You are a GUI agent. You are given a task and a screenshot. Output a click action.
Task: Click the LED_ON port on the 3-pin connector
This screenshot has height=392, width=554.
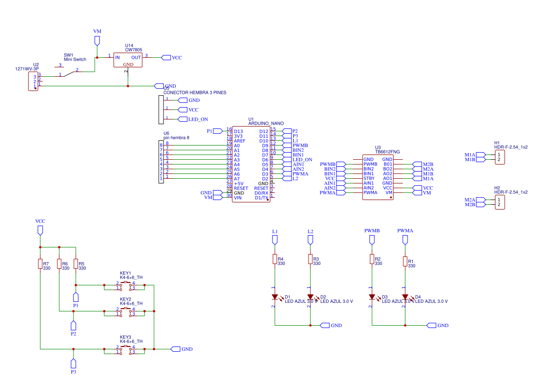(x=182, y=119)
